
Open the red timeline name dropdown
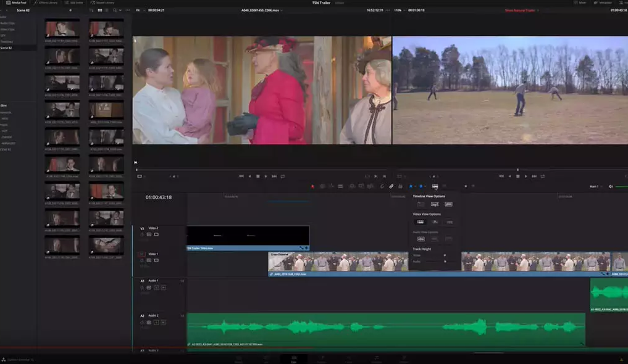coord(521,10)
